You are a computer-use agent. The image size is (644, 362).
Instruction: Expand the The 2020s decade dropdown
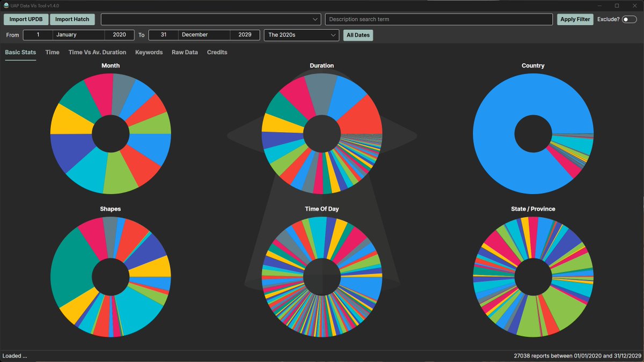click(x=301, y=35)
